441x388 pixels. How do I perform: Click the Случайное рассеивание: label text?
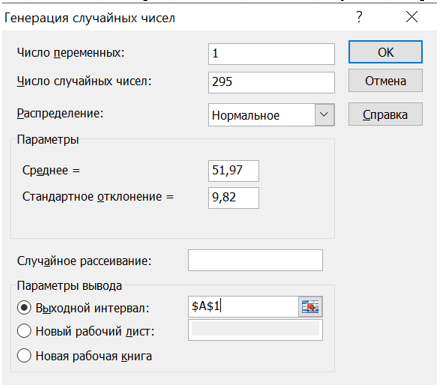84,261
